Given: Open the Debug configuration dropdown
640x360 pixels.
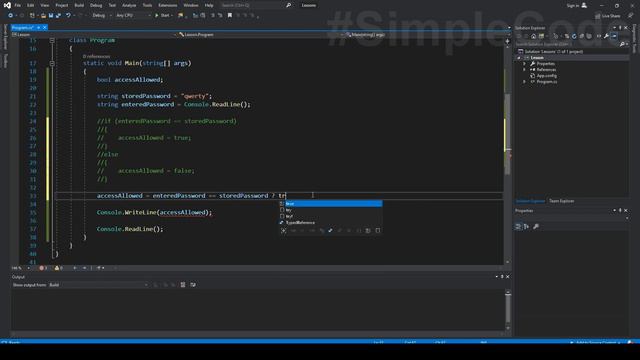Looking at the screenshot, I should tap(102, 16).
